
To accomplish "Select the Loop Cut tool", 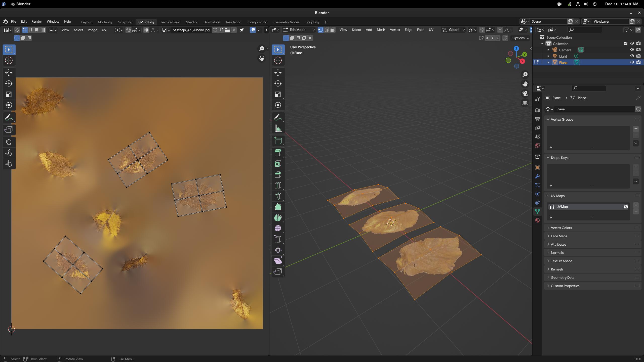I will tap(278, 185).
